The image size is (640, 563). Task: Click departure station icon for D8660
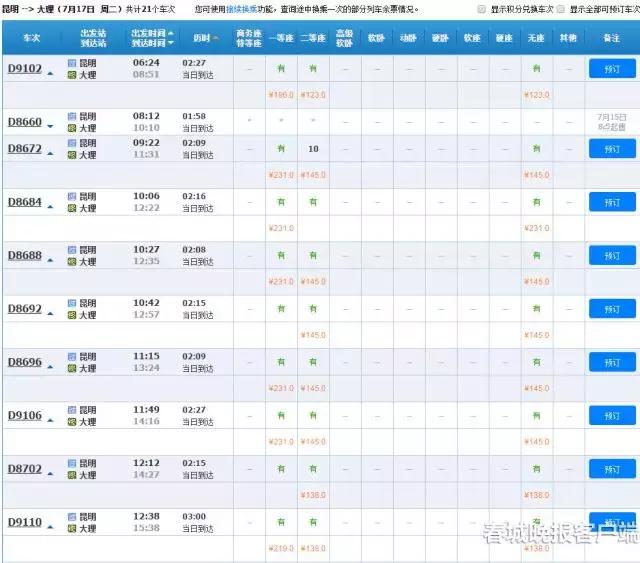72,116
